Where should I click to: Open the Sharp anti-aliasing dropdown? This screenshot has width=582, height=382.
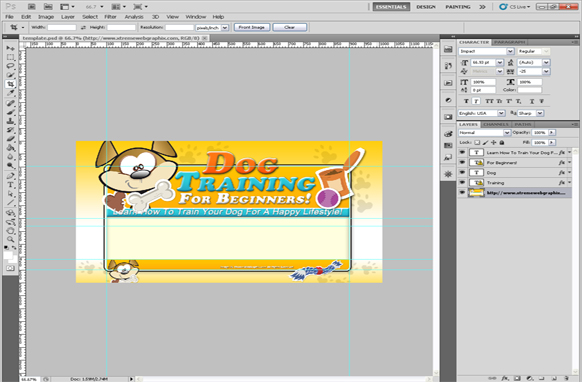click(x=540, y=113)
